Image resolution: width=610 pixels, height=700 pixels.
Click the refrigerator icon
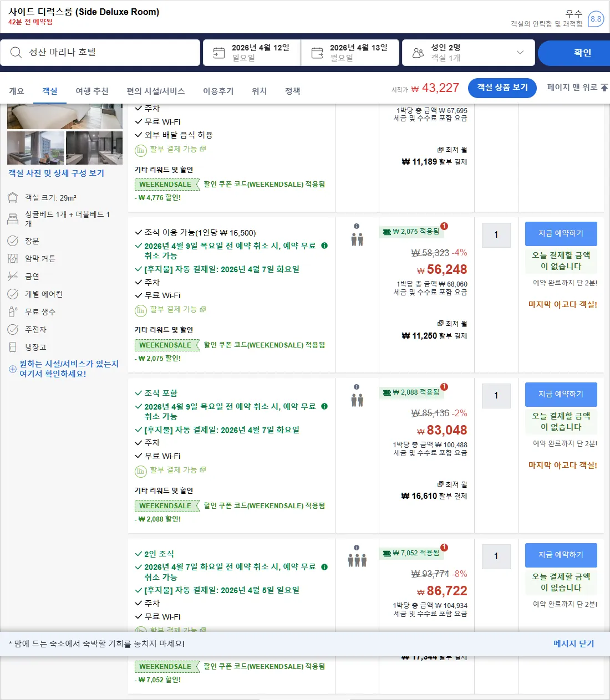pos(13,347)
